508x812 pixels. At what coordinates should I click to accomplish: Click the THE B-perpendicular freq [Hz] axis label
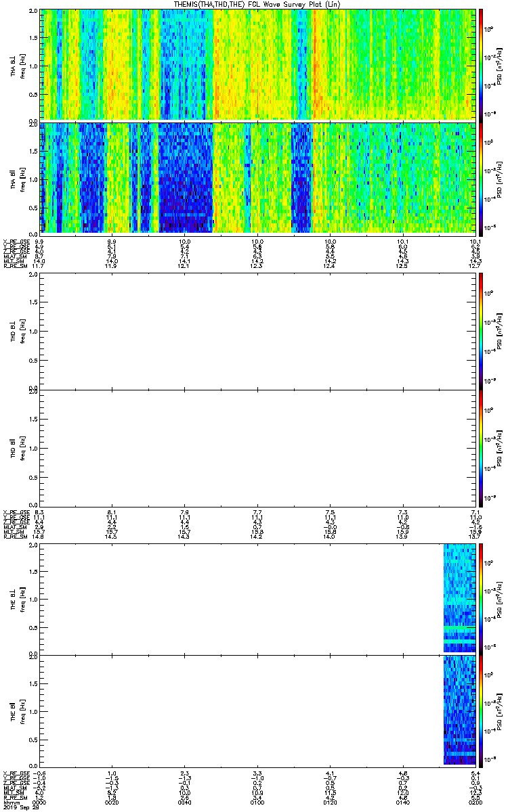click(x=22, y=599)
